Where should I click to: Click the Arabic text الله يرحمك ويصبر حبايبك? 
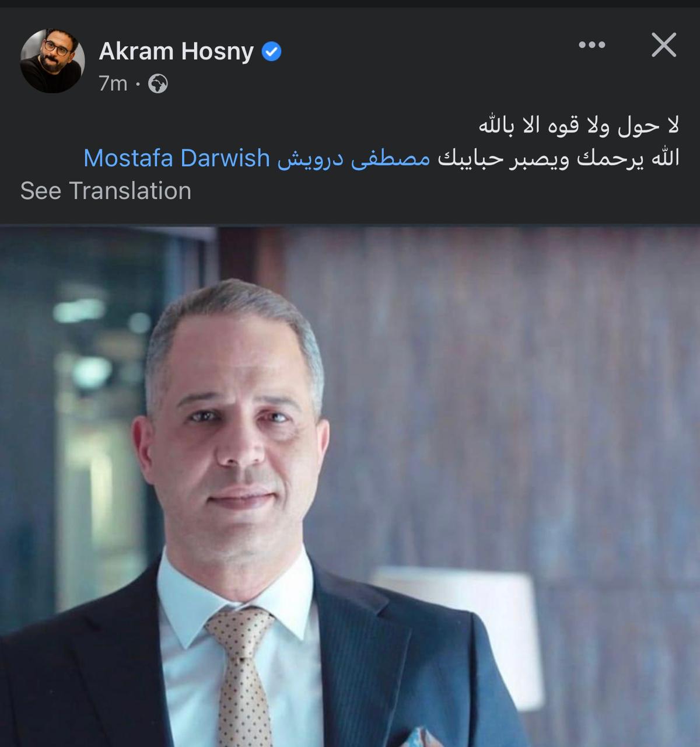(558, 158)
